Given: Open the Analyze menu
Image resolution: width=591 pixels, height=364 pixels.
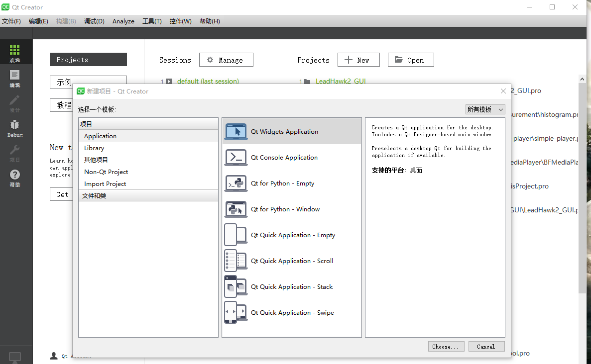Looking at the screenshot, I should click(123, 21).
